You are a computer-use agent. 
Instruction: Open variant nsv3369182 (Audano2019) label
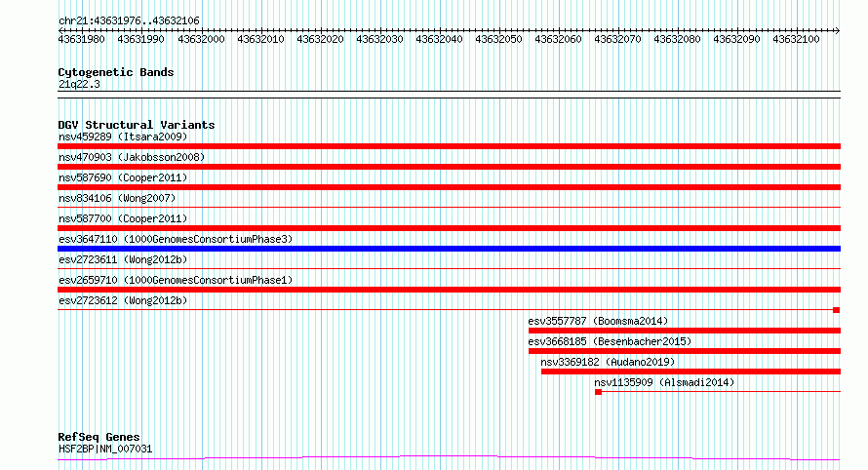(608, 362)
